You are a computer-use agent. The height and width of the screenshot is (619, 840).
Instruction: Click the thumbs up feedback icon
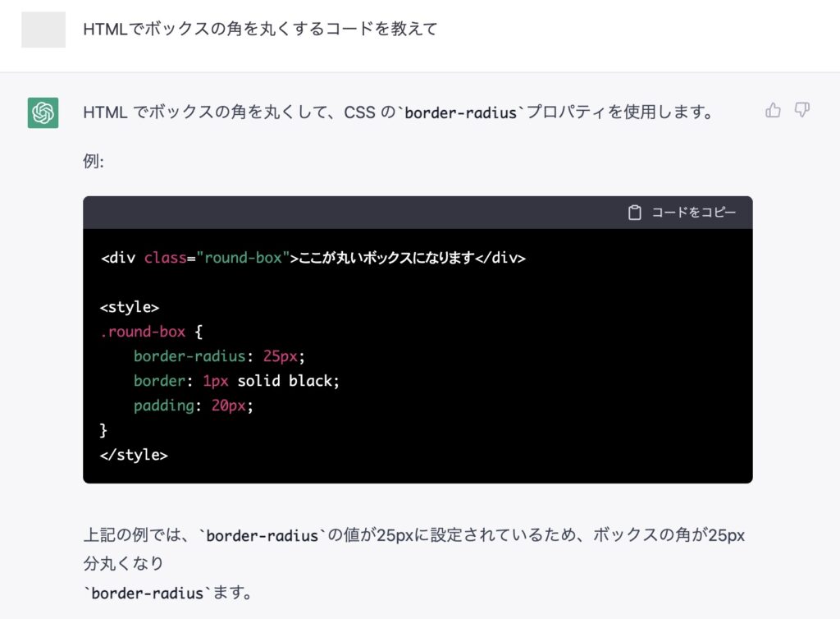point(773,110)
